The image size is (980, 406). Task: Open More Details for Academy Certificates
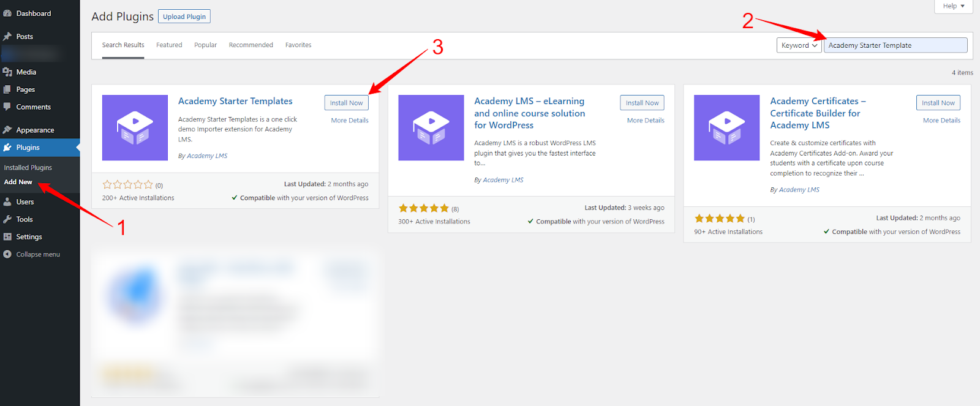point(941,121)
